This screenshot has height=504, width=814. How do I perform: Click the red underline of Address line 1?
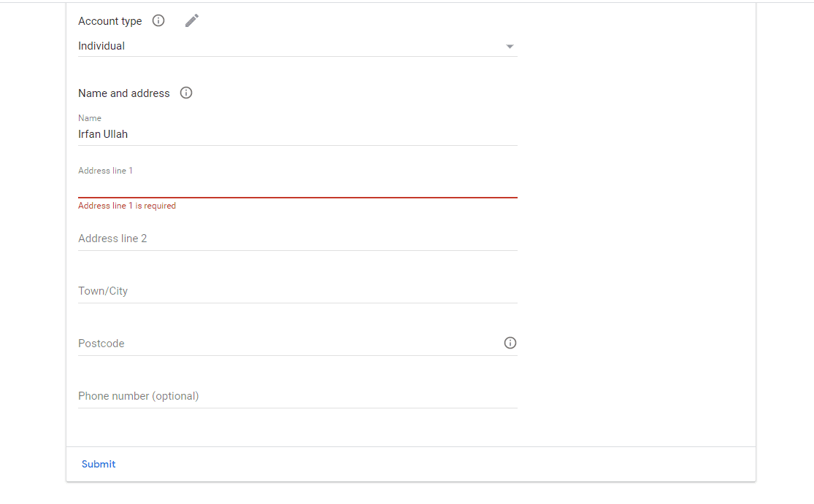(297, 198)
